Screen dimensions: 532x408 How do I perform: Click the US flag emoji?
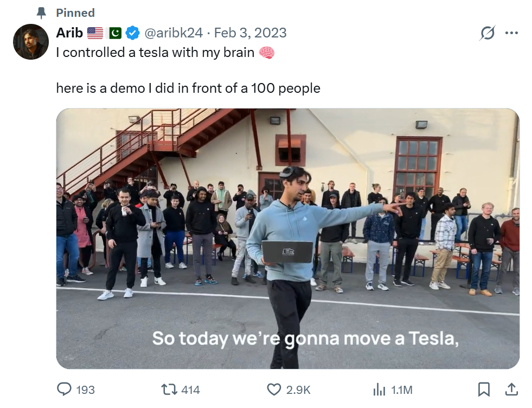click(x=95, y=33)
